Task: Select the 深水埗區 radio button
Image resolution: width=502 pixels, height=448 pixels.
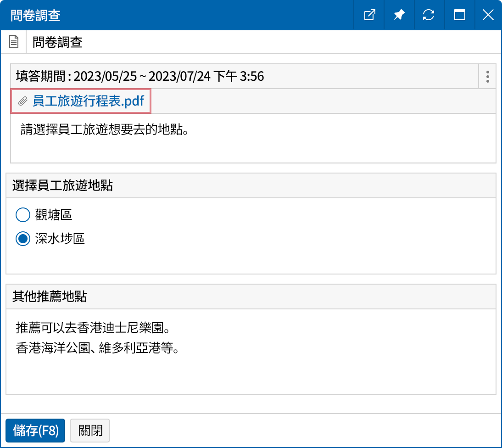Action: pyautogui.click(x=23, y=239)
